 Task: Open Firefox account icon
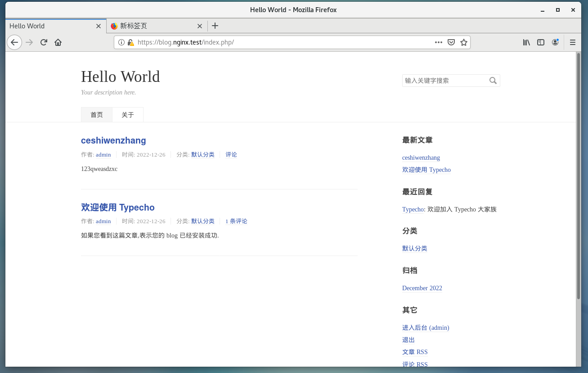pyautogui.click(x=555, y=42)
